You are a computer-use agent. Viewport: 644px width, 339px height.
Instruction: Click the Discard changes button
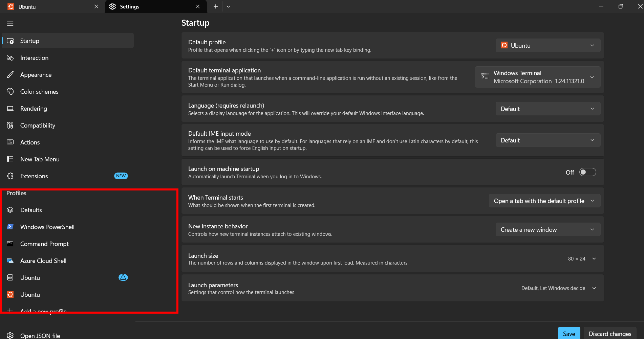[610, 334]
